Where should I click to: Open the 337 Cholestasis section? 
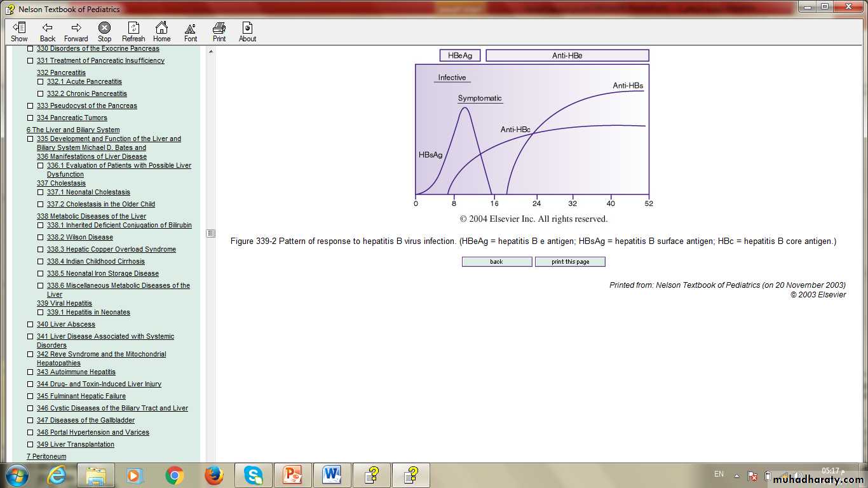click(x=61, y=184)
